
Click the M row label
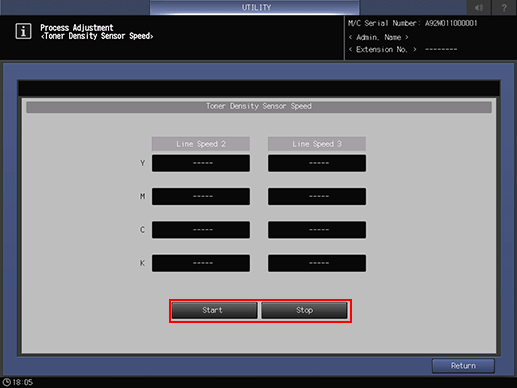pos(143,196)
